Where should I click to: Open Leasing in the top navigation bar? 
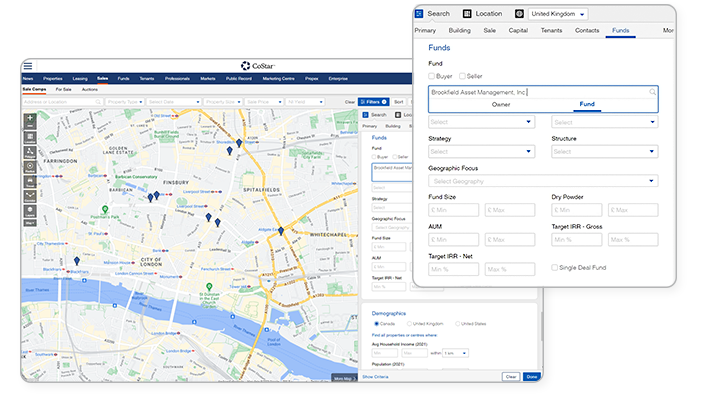click(80, 78)
